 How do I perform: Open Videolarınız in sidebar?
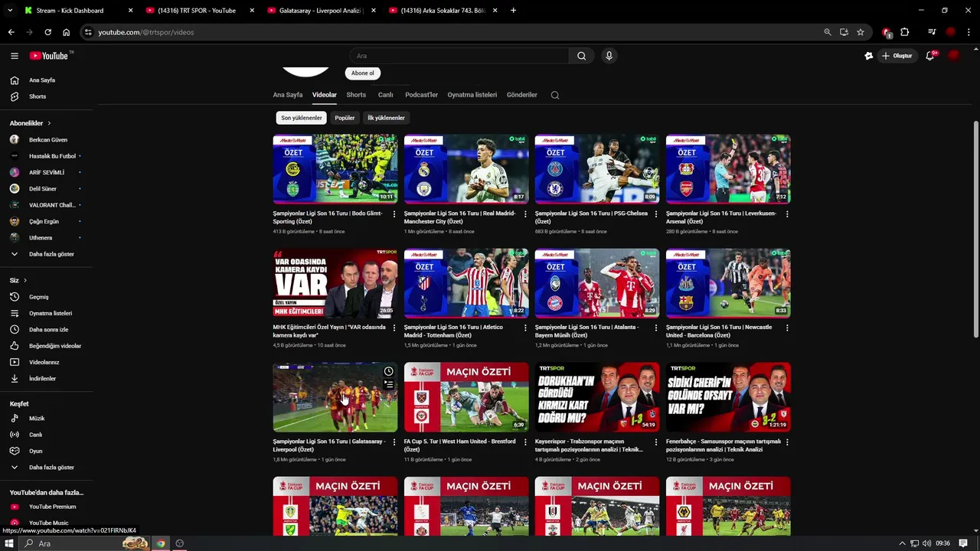click(x=46, y=362)
